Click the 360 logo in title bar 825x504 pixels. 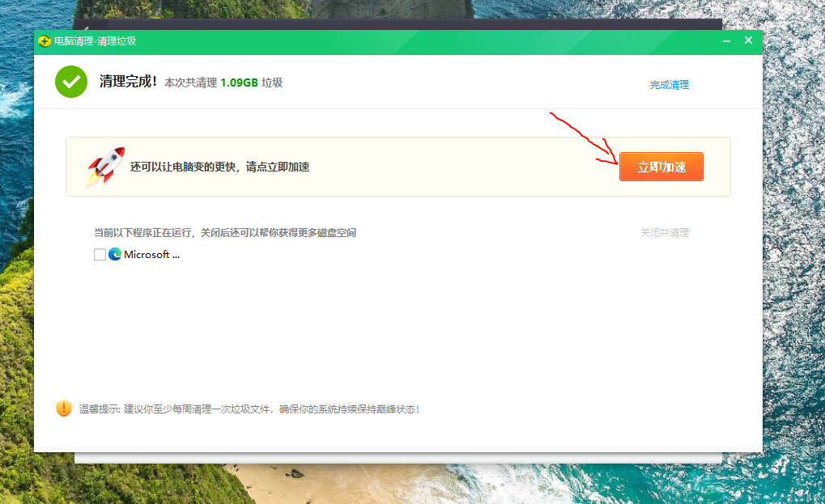(x=45, y=41)
